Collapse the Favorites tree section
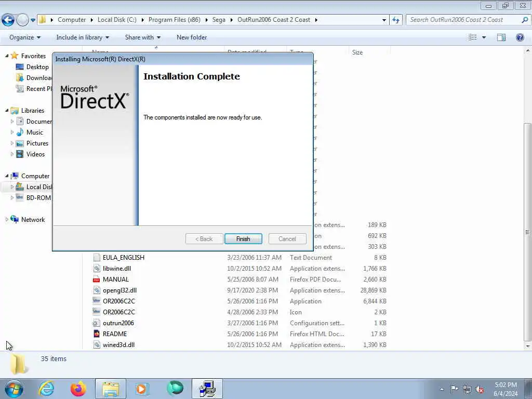Screen dimensions: 532x399 (7, 56)
